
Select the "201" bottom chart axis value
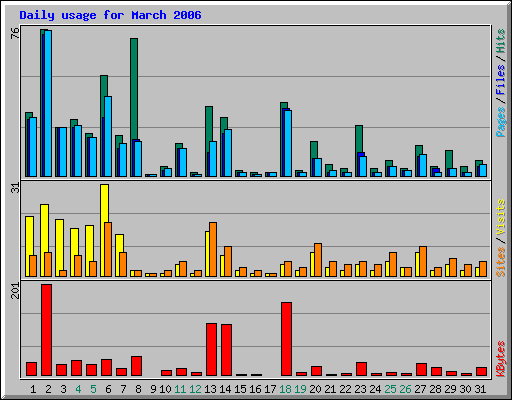[x=15, y=291]
